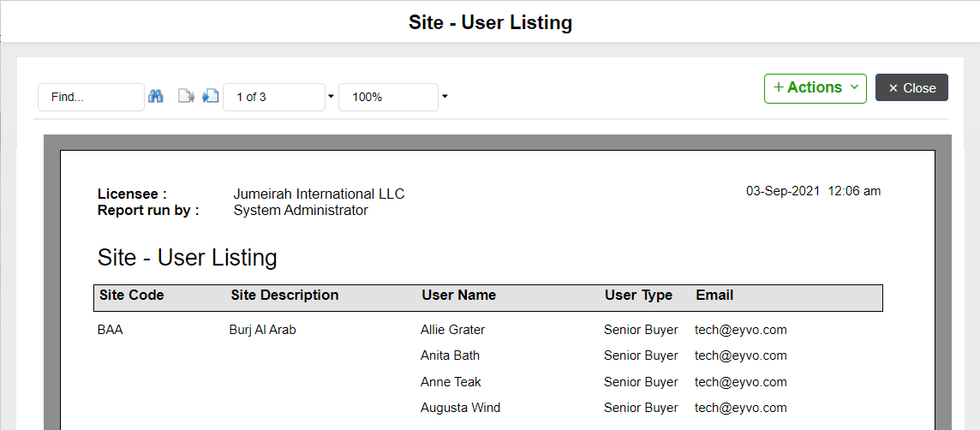Click the User Type column header
Viewport: 980px width, 430px height.
(x=638, y=296)
